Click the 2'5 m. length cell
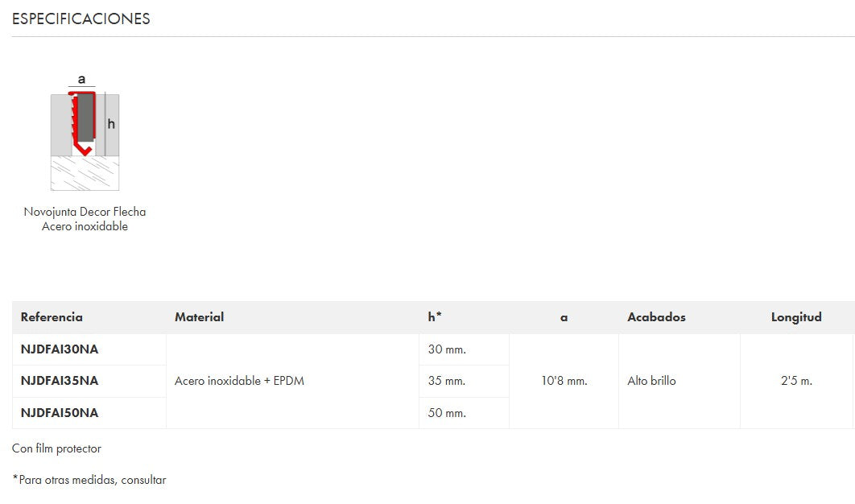This screenshot has width=855, height=504. (x=795, y=381)
